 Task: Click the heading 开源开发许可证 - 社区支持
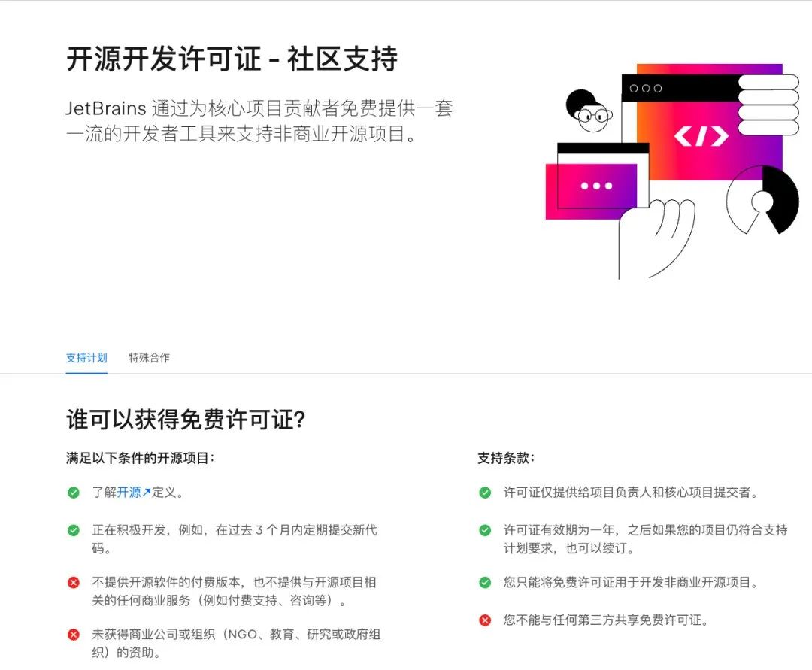232,59
